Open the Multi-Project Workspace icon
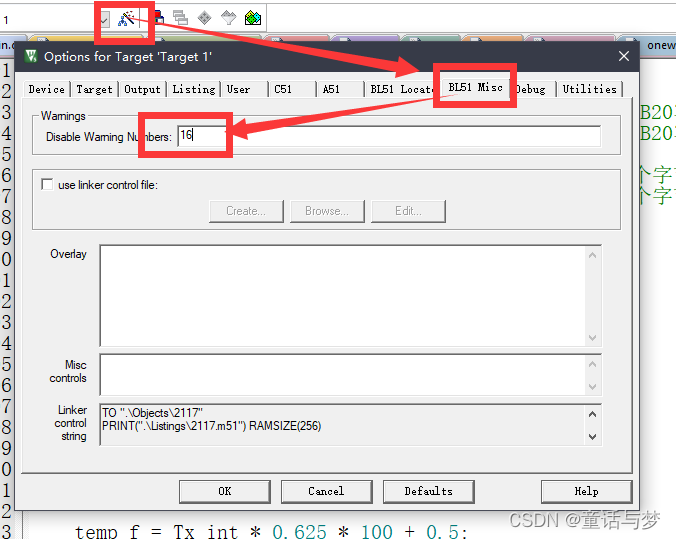Screen dimensions: 676x539 [180, 18]
